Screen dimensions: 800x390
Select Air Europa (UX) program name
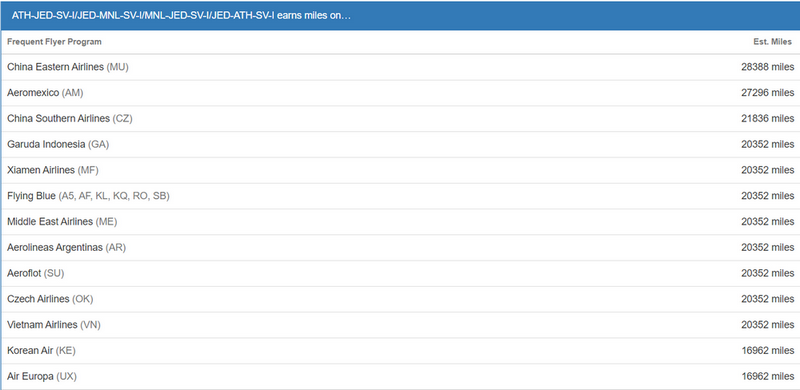(x=42, y=377)
